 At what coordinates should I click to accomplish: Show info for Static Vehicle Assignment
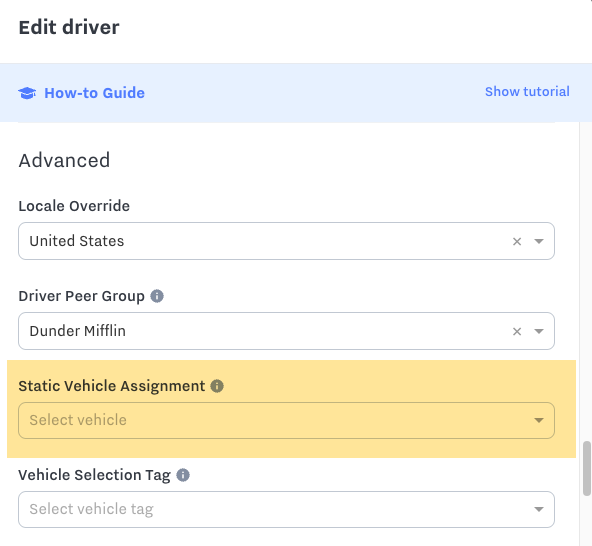tap(217, 386)
